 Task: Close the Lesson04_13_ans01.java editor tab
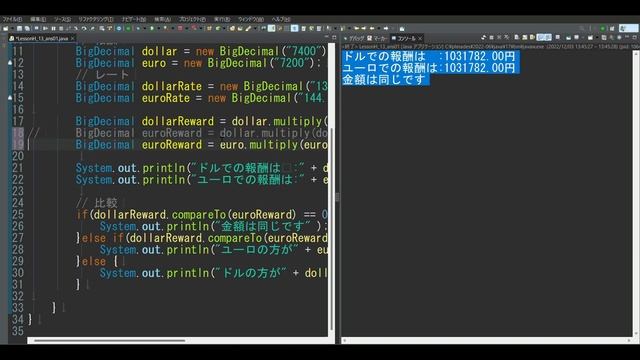[73, 38]
